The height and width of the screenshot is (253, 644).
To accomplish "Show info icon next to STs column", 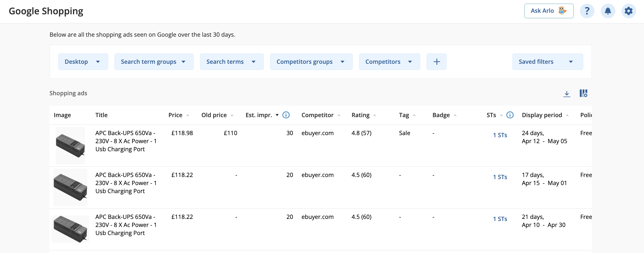I will [x=510, y=115].
